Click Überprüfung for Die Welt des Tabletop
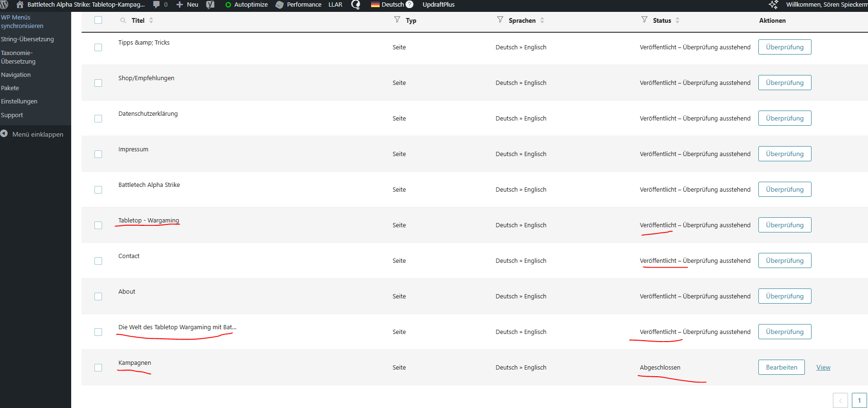Image resolution: width=868 pixels, height=408 pixels. 784,332
